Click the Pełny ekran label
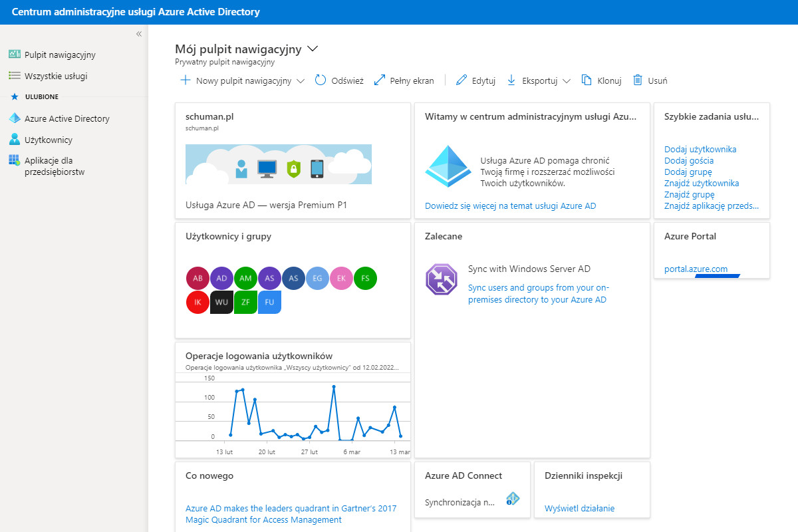Viewport: 798px width, 532px height. pyautogui.click(x=412, y=80)
